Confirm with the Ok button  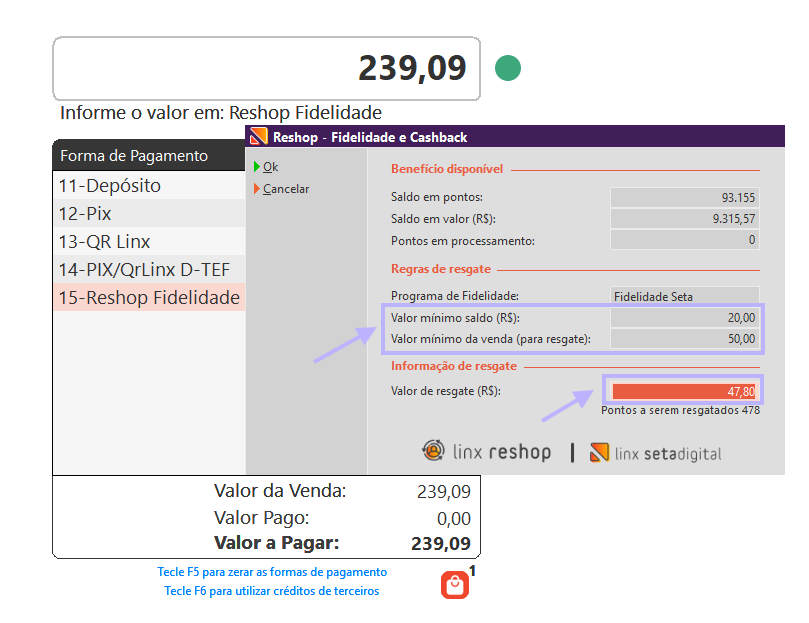266,167
